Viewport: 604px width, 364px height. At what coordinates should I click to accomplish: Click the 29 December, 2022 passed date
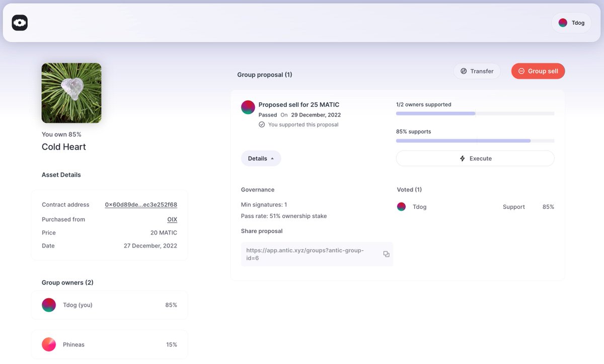click(316, 115)
